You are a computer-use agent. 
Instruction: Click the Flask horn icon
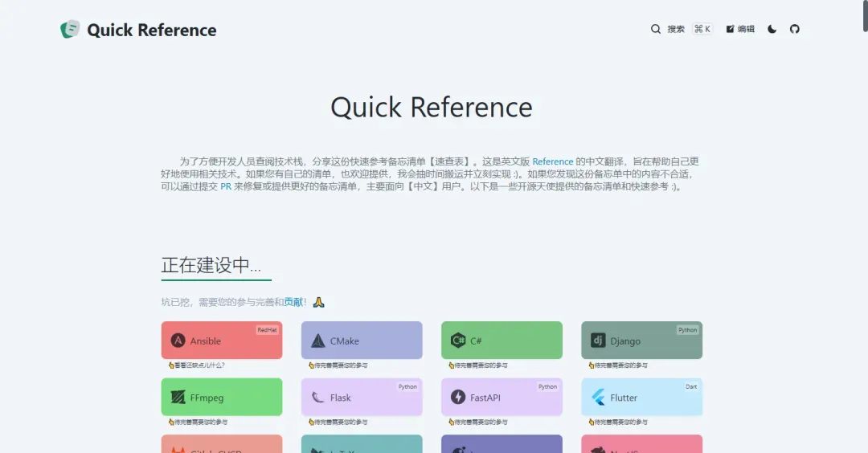[x=317, y=397]
